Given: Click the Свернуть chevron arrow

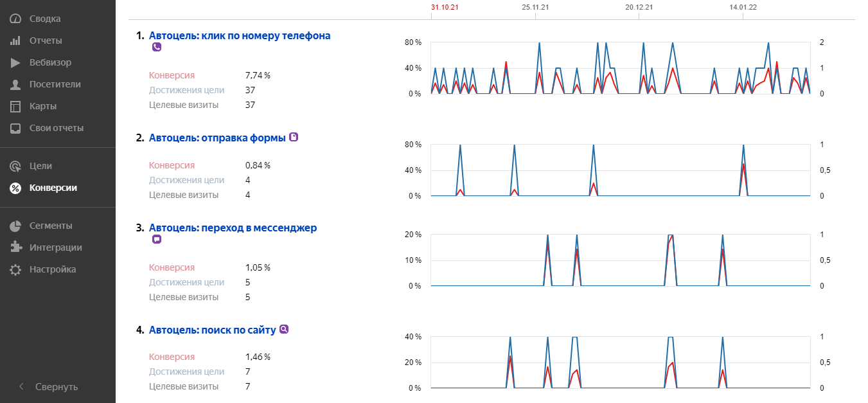Looking at the screenshot, I should (21, 386).
